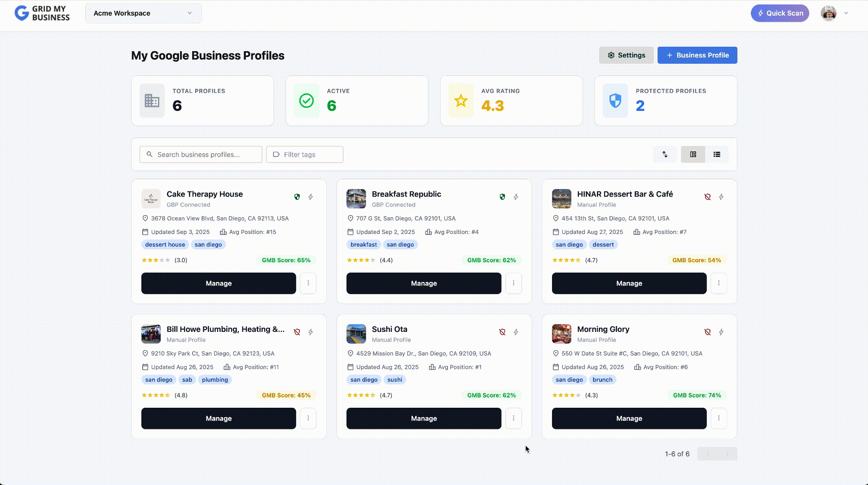868x485 pixels.
Task: Click the sort arrows icon
Action: click(665, 154)
